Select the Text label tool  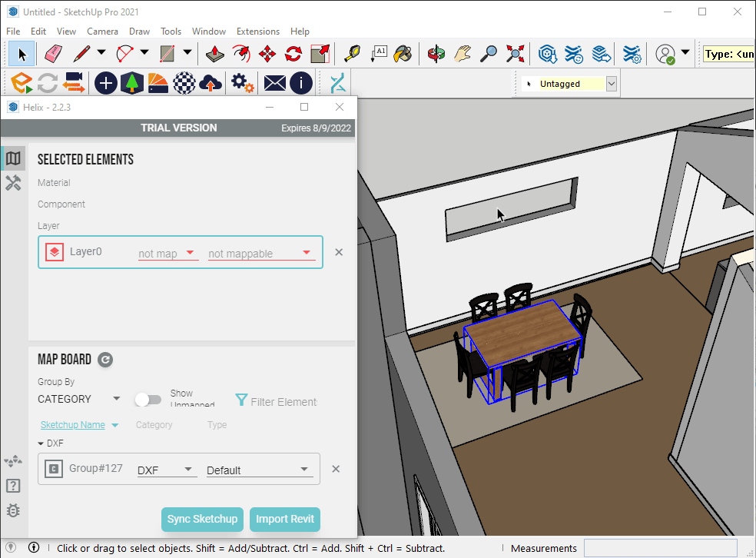tap(379, 54)
